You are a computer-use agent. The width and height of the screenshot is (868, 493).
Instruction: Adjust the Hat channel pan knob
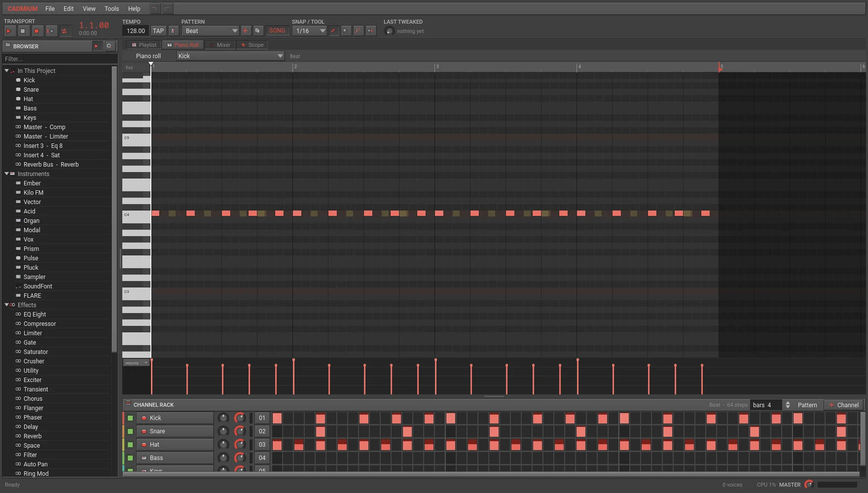point(223,445)
